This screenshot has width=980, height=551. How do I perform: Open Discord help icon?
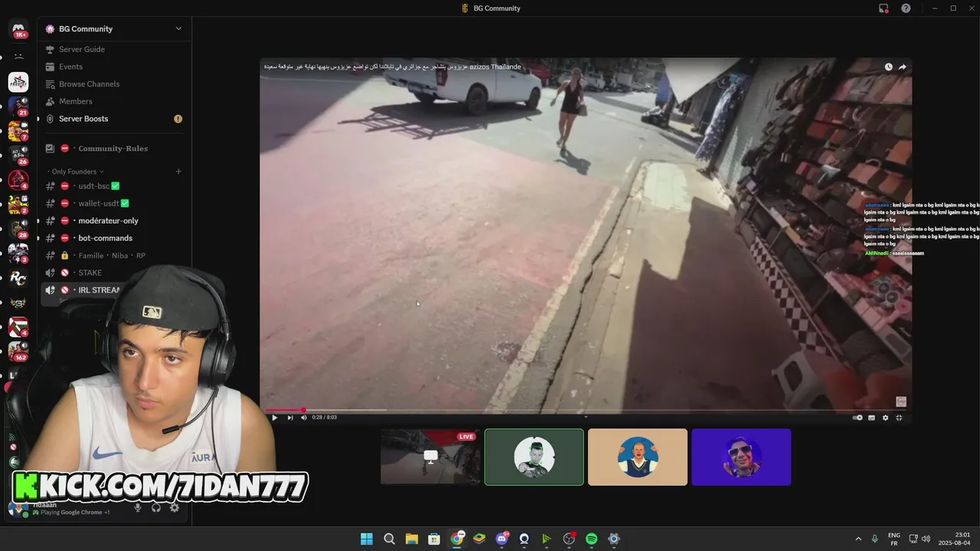point(906,8)
